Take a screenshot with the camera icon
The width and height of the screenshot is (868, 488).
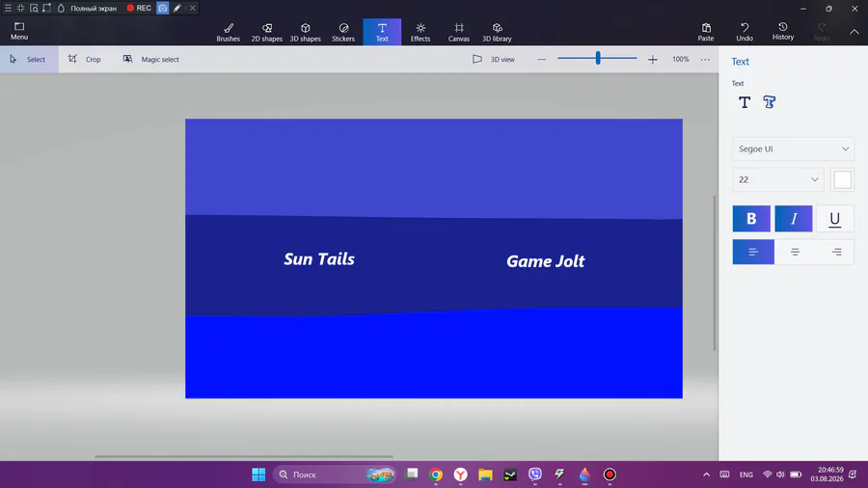[x=163, y=8]
